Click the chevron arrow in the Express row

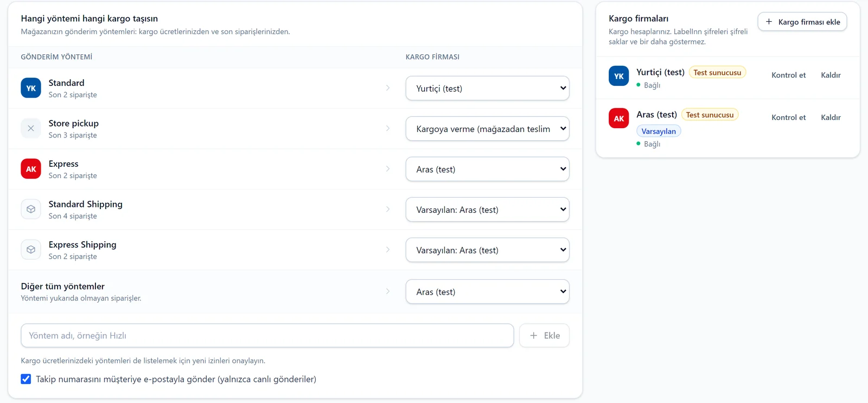click(388, 169)
